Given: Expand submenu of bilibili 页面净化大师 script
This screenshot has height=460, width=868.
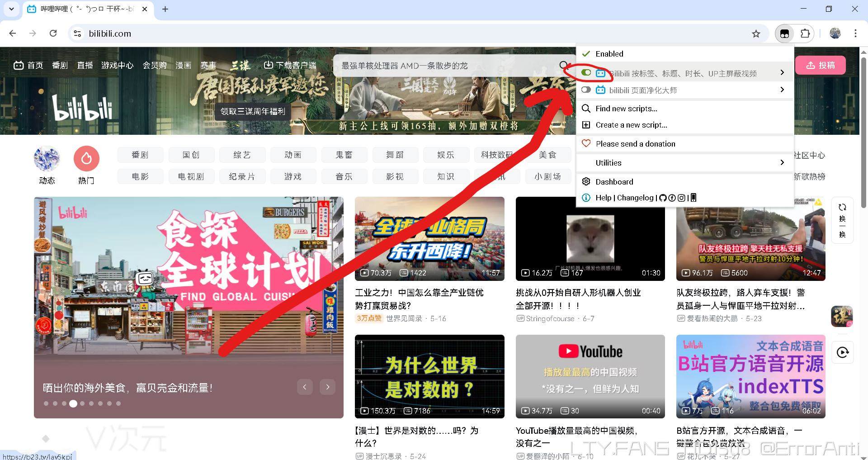Looking at the screenshot, I should pos(782,90).
